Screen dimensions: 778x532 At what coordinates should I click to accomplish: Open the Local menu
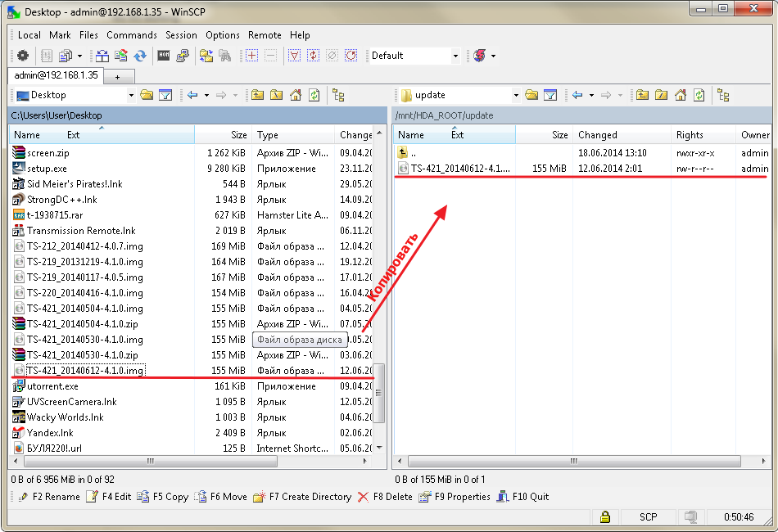[x=29, y=35]
